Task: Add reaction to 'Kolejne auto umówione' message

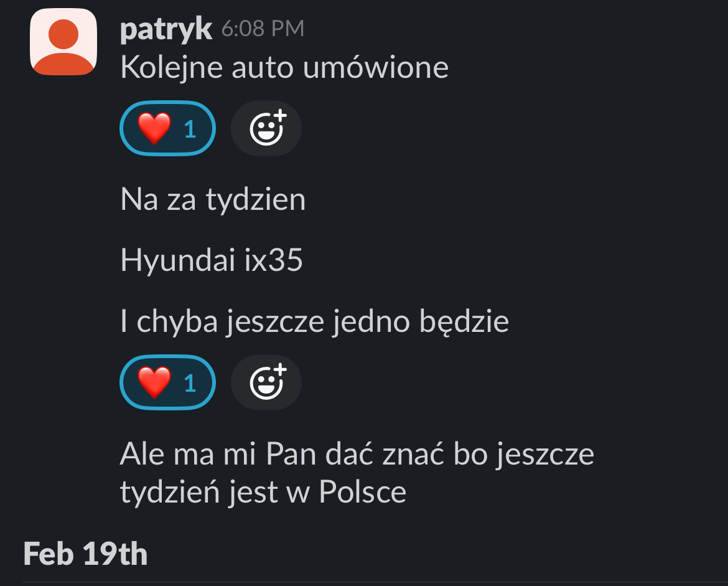Action: tap(266, 128)
